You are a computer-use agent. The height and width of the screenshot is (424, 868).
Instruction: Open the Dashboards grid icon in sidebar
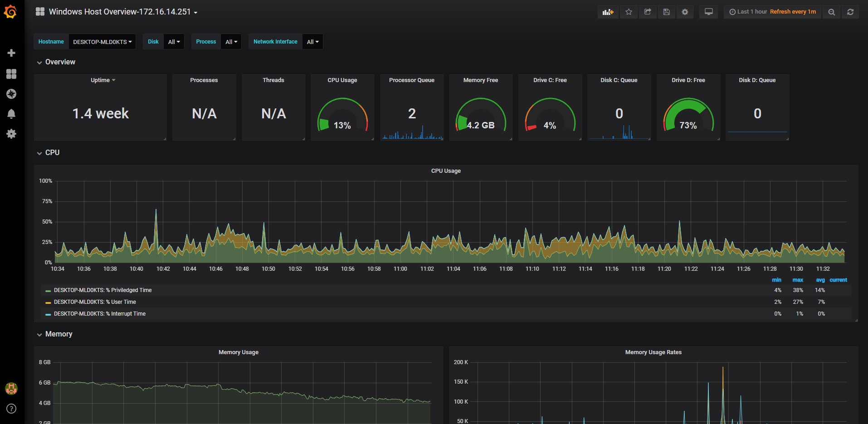(11, 74)
